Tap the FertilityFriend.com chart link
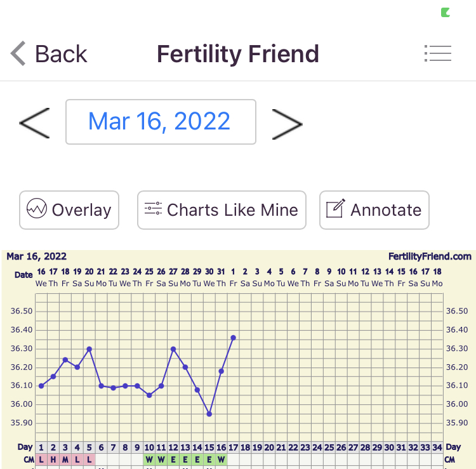476x469 pixels. pos(430,256)
